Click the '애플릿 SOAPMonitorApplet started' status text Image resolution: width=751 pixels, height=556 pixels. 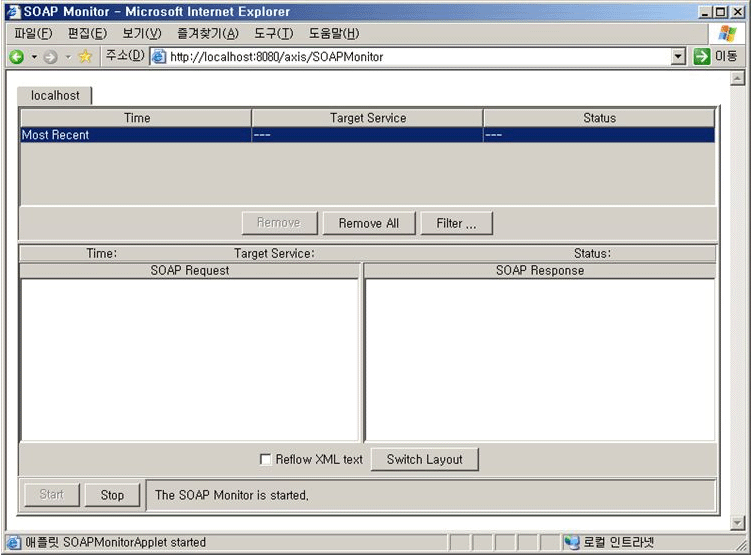(115, 543)
